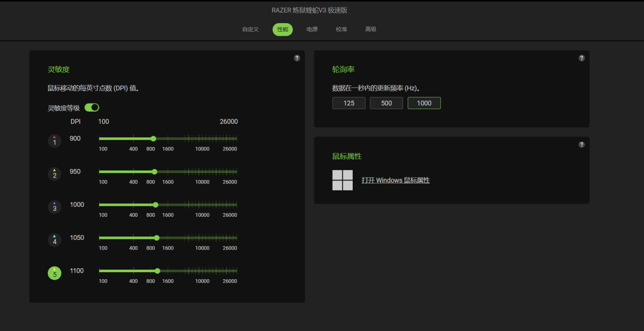
Task: Click the 900 DPI value of stage 1
Action: point(75,138)
